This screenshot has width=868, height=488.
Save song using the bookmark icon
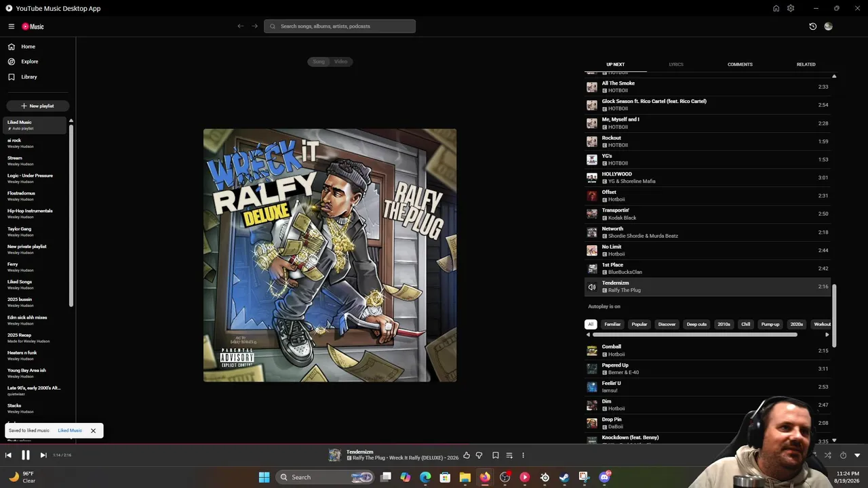pos(496,455)
